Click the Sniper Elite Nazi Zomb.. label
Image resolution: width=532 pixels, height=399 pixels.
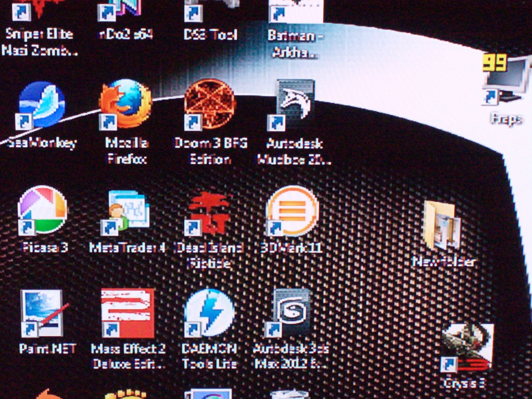coord(39,42)
